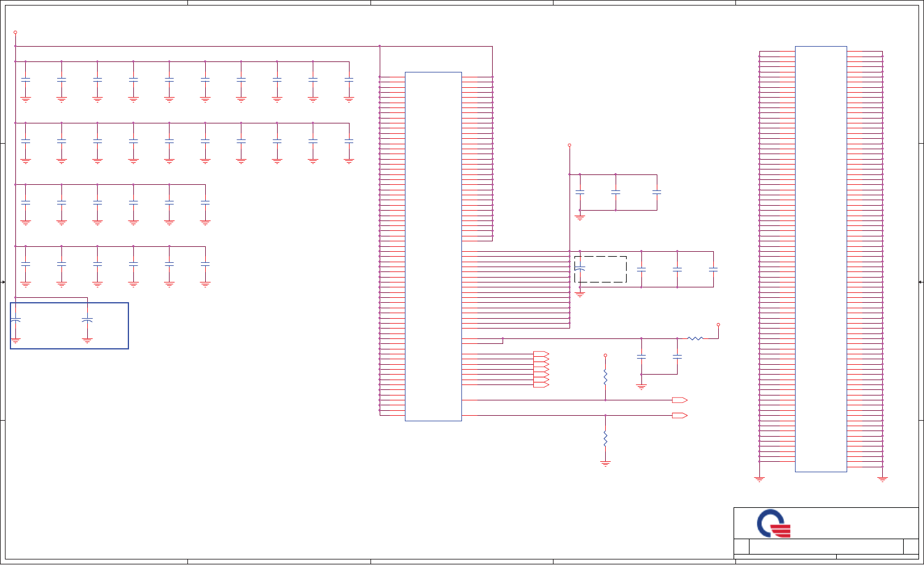Select the tall connector symbol body on the right
This screenshot has height=565, width=924.
821,259
